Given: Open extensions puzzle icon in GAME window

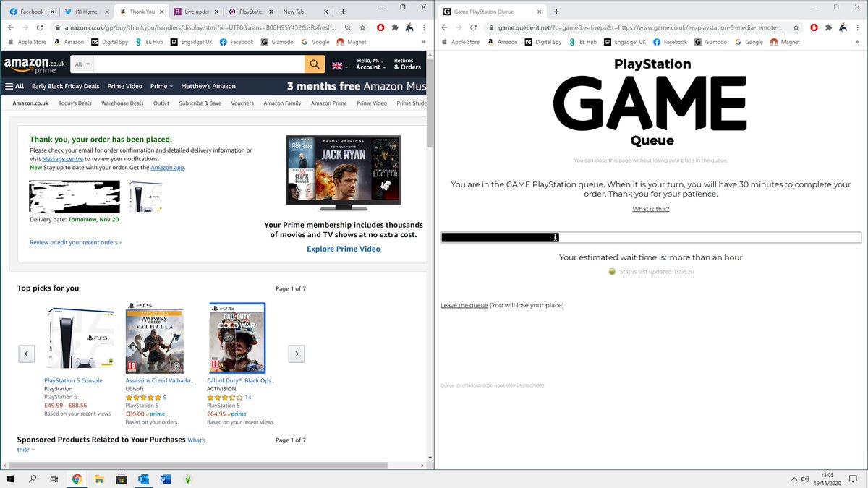Looking at the screenshot, I should 827,27.
